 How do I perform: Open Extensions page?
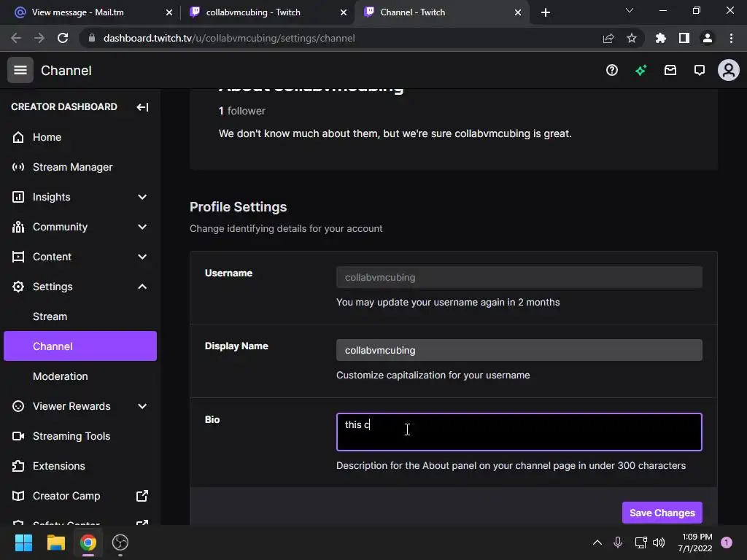(x=80, y=466)
